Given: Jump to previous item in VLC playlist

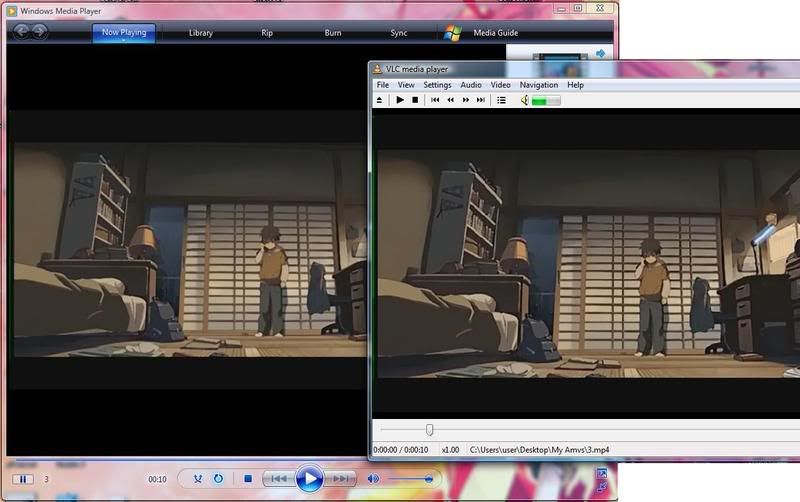Looking at the screenshot, I should tap(435, 100).
